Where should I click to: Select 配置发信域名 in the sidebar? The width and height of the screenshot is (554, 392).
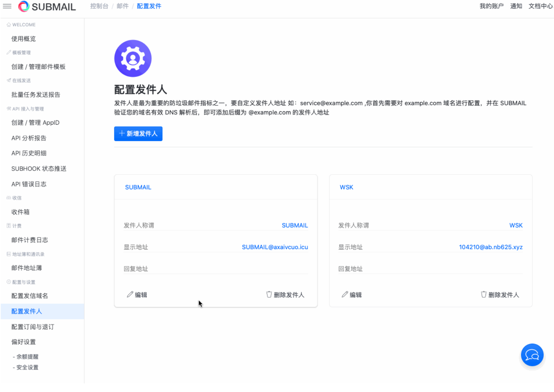[30, 296]
